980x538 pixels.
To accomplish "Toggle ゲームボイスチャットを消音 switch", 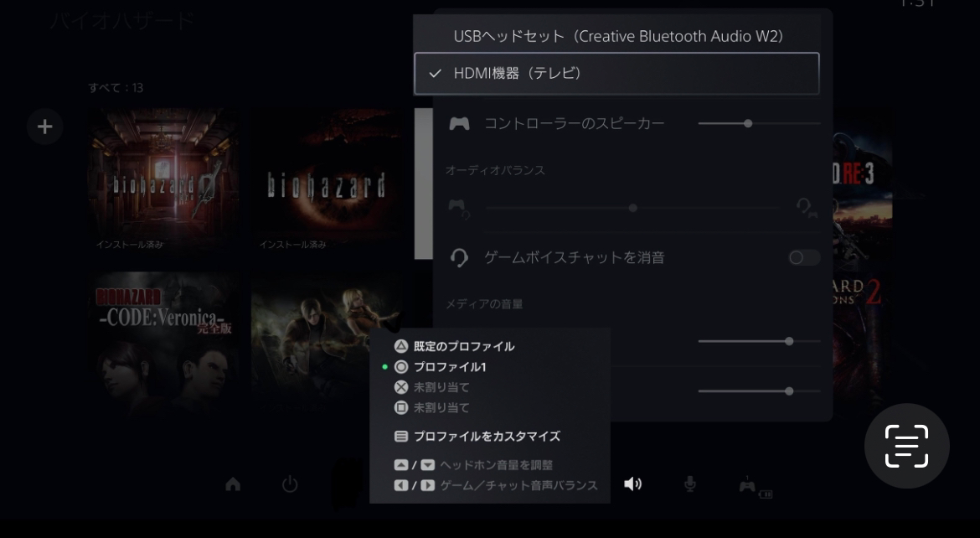I will click(x=804, y=257).
